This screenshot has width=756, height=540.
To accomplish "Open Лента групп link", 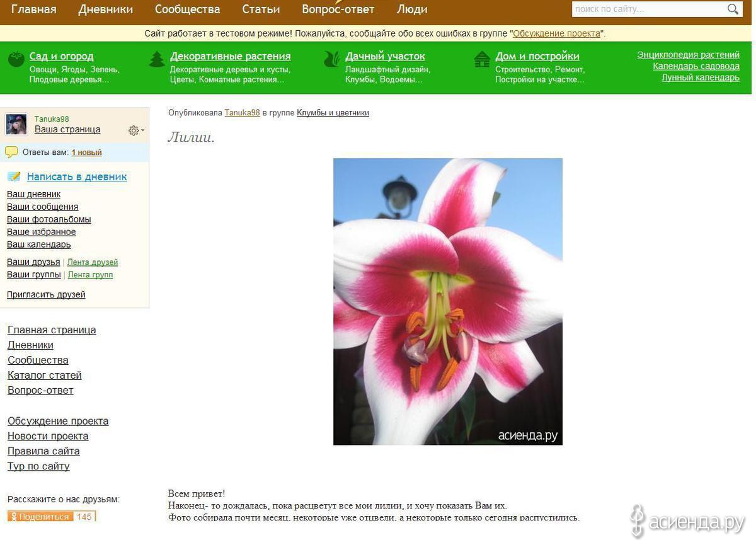I will (x=91, y=275).
